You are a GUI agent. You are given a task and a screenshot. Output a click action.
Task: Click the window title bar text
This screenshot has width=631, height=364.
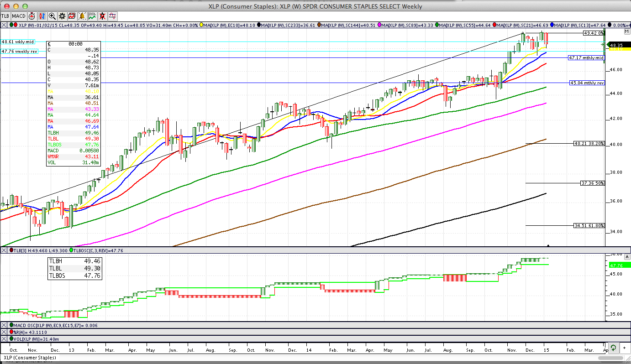coord(315,6)
